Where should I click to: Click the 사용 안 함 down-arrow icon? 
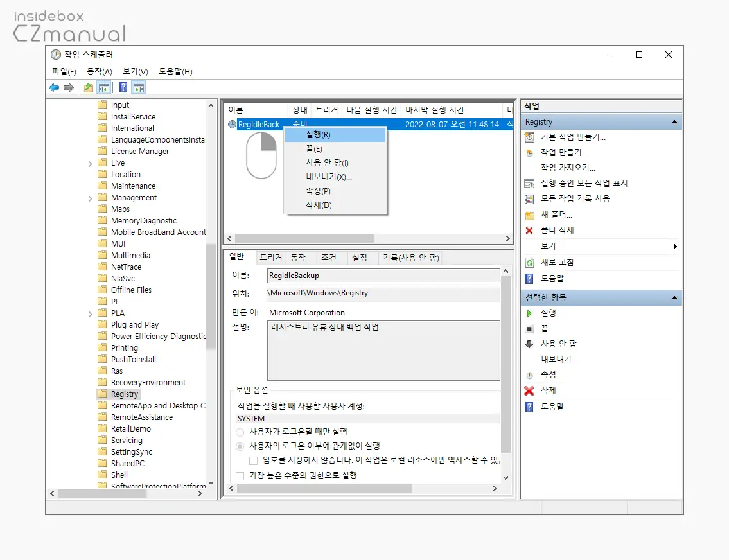click(529, 344)
